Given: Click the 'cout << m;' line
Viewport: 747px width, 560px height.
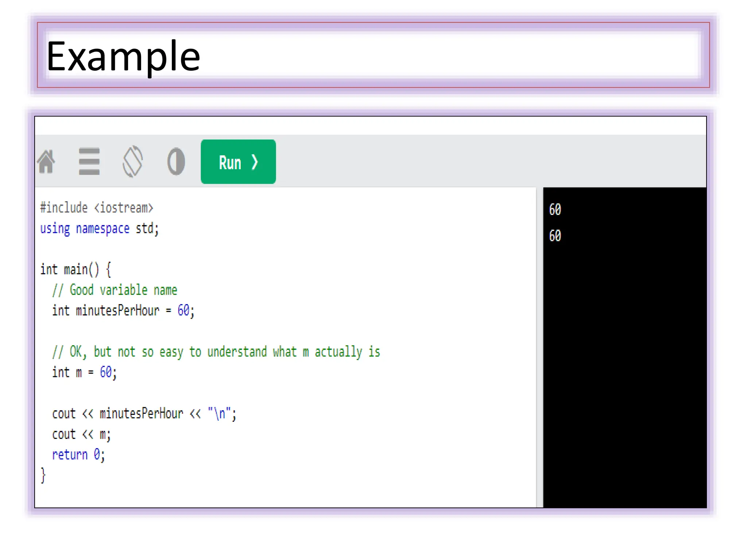Looking at the screenshot, I should [81, 435].
